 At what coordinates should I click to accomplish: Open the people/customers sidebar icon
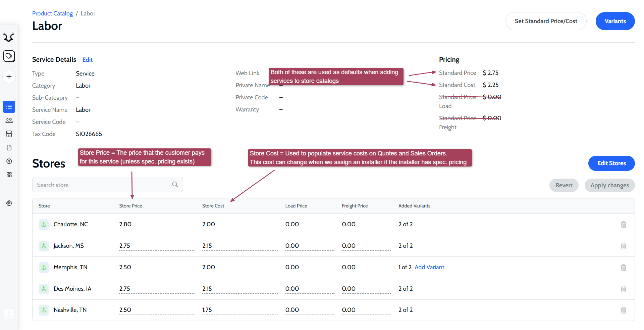point(9,121)
